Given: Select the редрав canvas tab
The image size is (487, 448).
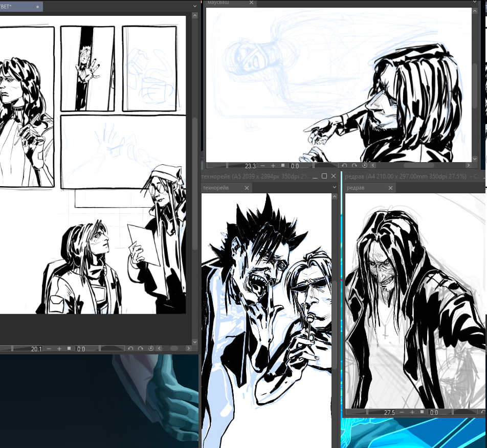Looking at the screenshot, I should click(357, 188).
